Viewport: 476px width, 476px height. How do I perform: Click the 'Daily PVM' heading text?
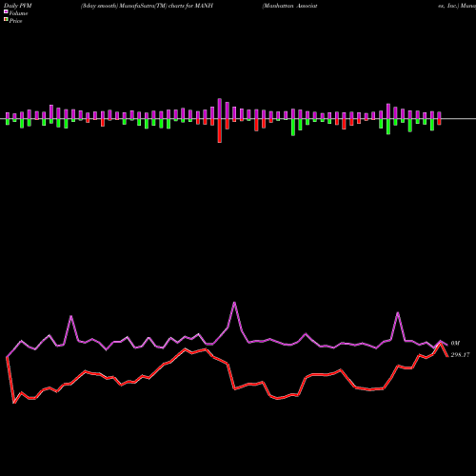(18, 6)
